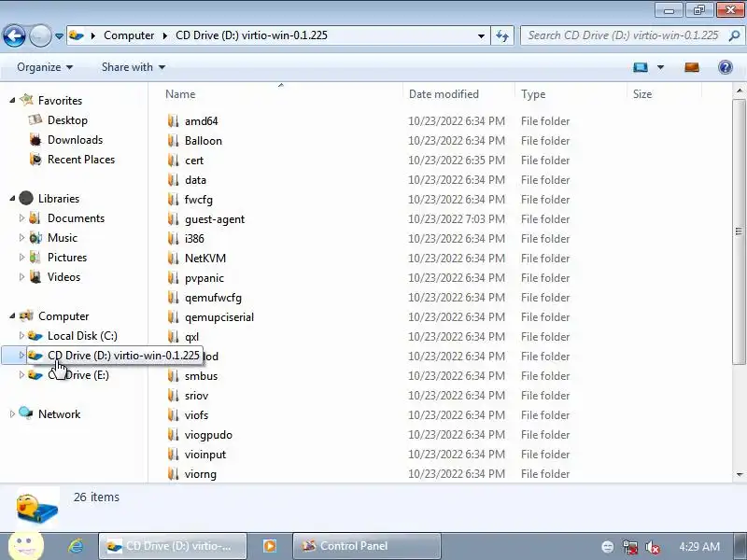Open the recent pages dropdown arrow
Image resolution: width=747 pixels, height=560 pixels.
tap(59, 35)
